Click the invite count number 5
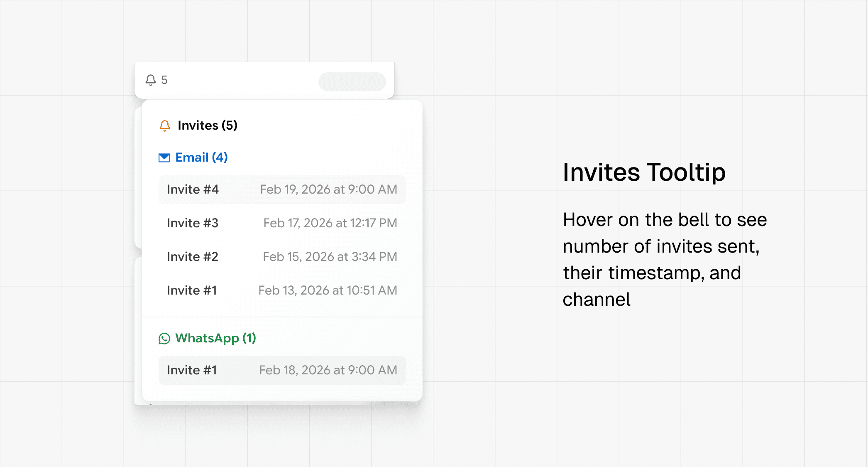868x467 pixels. [164, 80]
